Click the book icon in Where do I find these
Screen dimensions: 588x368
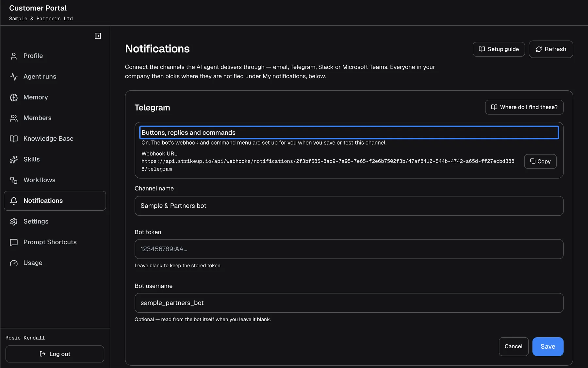point(494,107)
